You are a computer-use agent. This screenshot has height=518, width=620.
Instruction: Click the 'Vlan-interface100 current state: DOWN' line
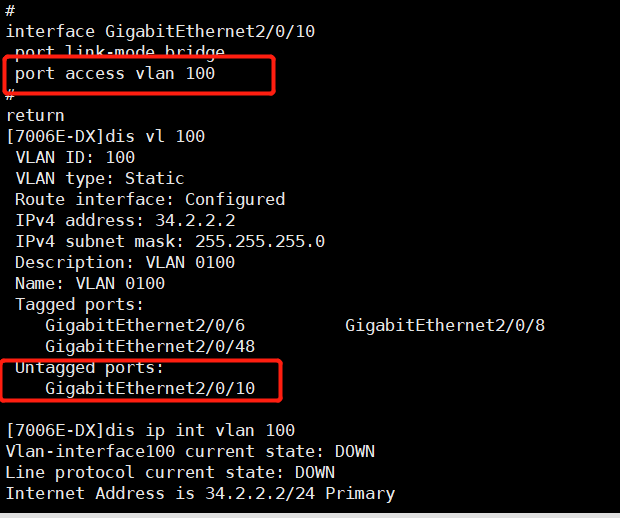[190, 451]
